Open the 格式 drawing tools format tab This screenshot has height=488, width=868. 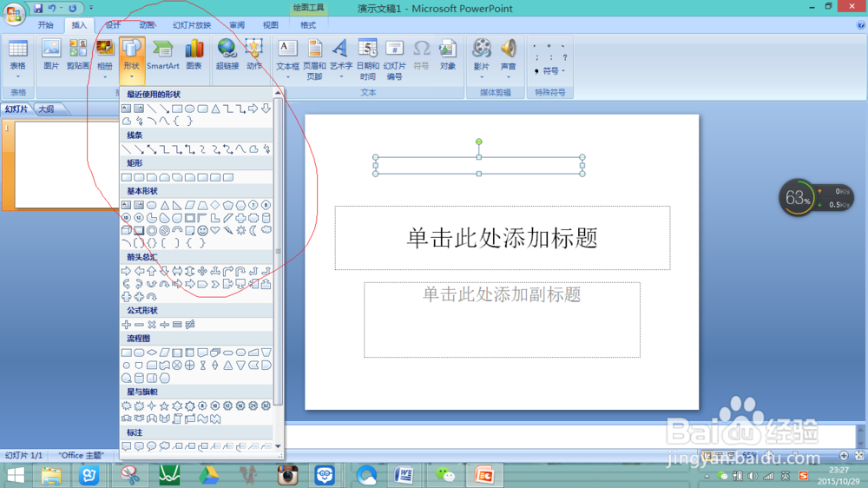[x=308, y=25]
